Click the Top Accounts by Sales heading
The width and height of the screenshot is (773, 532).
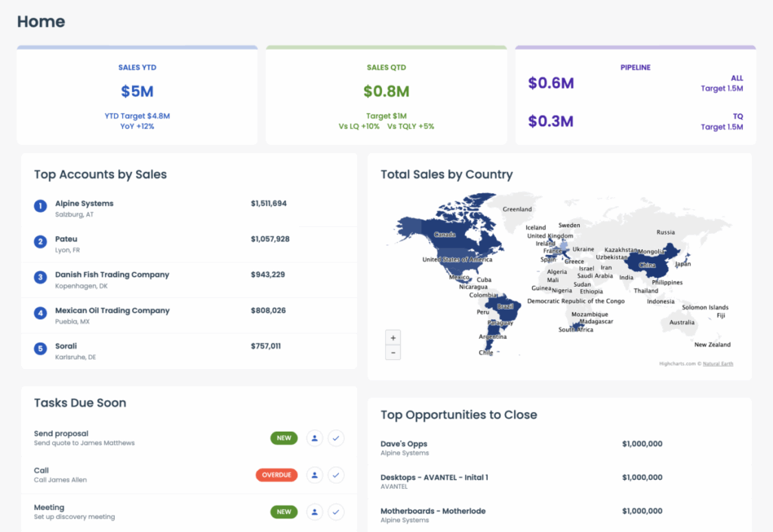coord(100,174)
